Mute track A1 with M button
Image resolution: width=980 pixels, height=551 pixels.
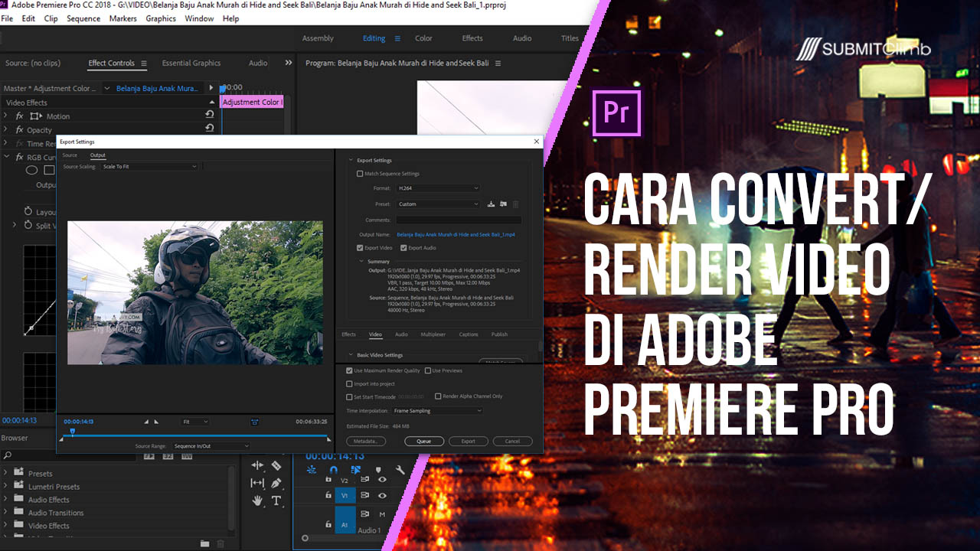click(x=382, y=514)
